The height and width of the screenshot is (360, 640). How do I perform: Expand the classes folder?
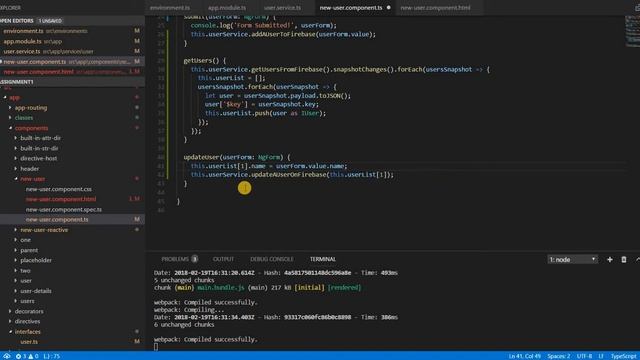click(x=24, y=118)
